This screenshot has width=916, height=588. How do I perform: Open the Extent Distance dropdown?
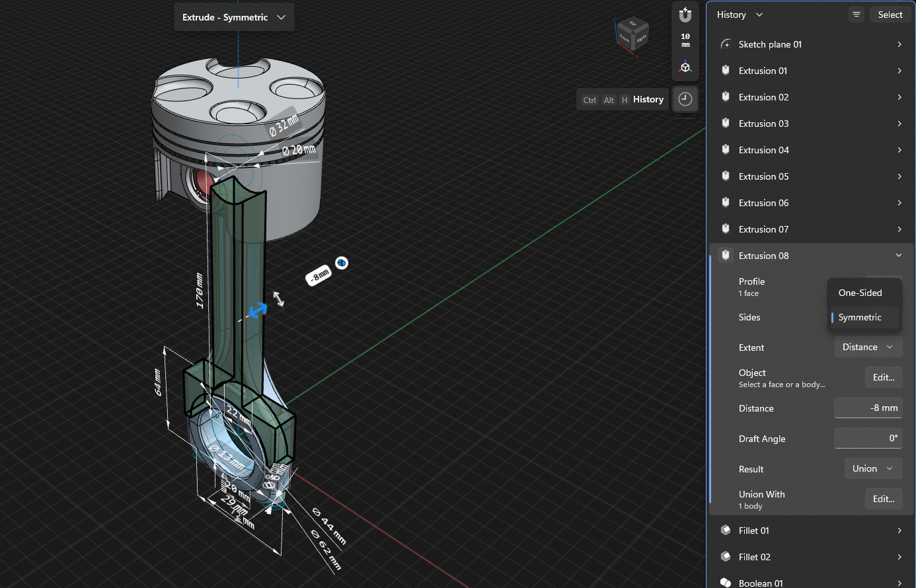pos(868,346)
